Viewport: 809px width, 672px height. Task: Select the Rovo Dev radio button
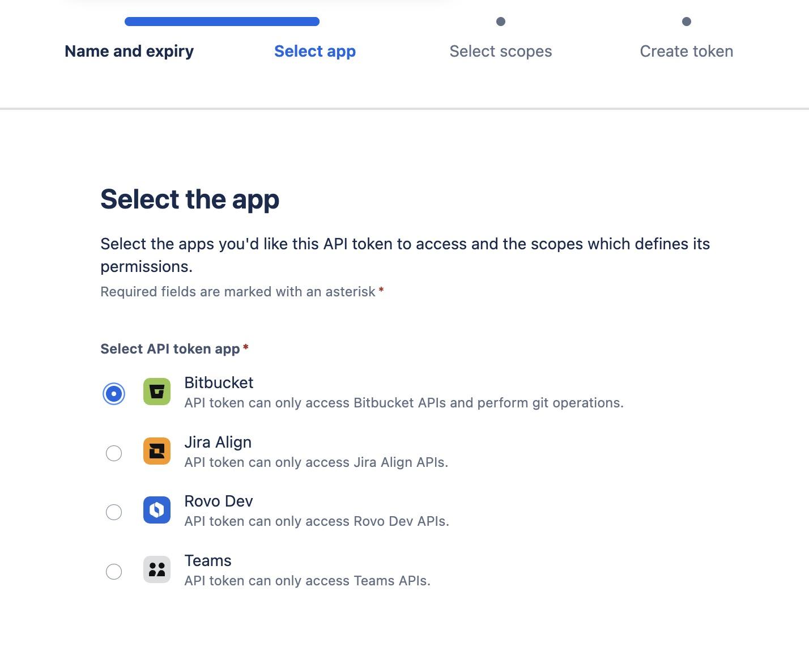(114, 512)
